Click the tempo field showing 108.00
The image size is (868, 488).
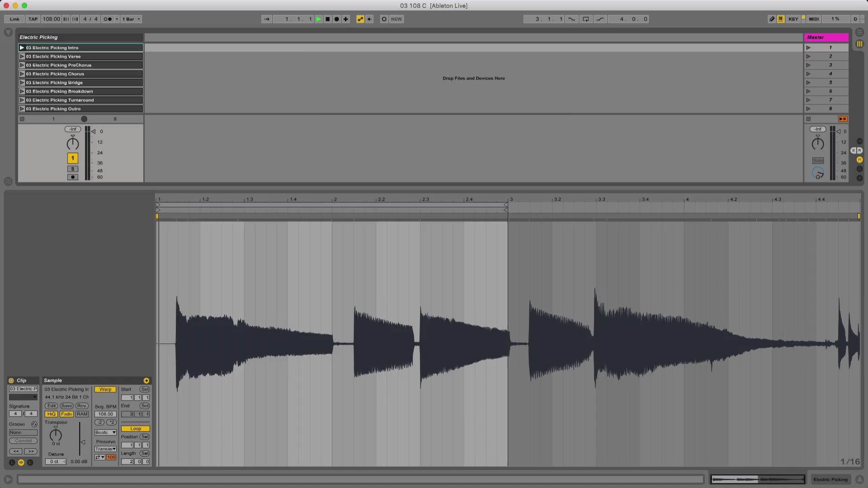(51, 19)
